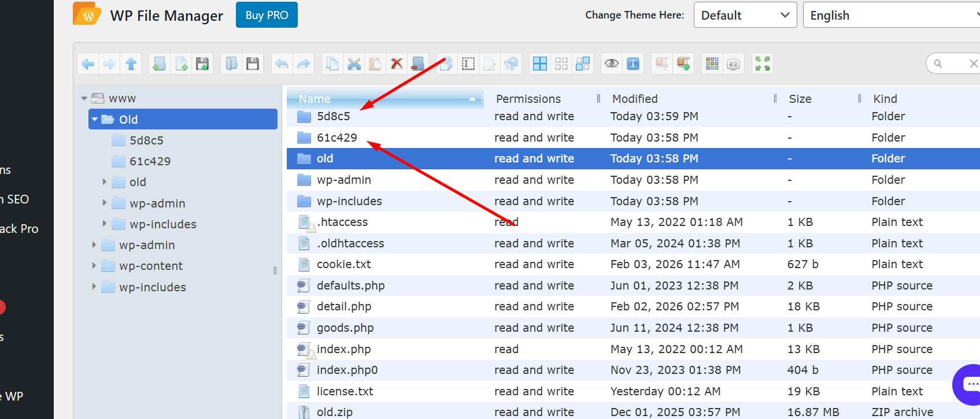Enter fullscreen with green arrows icon
The width and height of the screenshot is (980, 419).
point(763,64)
